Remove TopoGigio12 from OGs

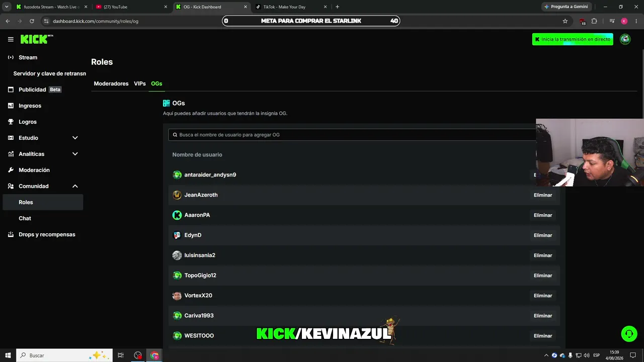click(543, 276)
